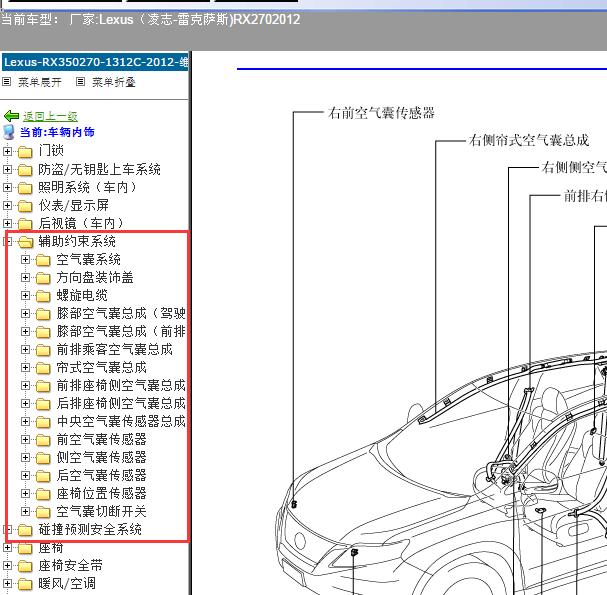607x595 pixels.
Task: Select the Lexus-RX350270-1312C-2012 header item
Action: pyautogui.click(x=95, y=62)
